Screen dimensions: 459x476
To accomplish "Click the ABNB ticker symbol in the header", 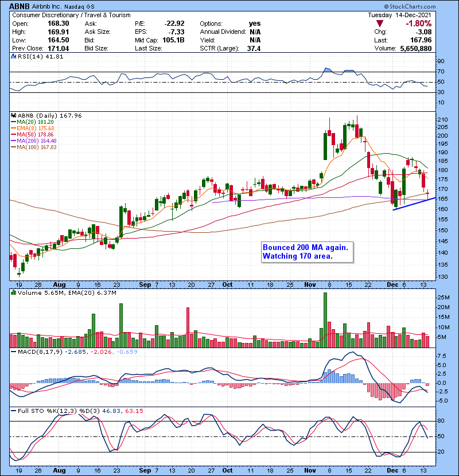I will coord(20,6).
